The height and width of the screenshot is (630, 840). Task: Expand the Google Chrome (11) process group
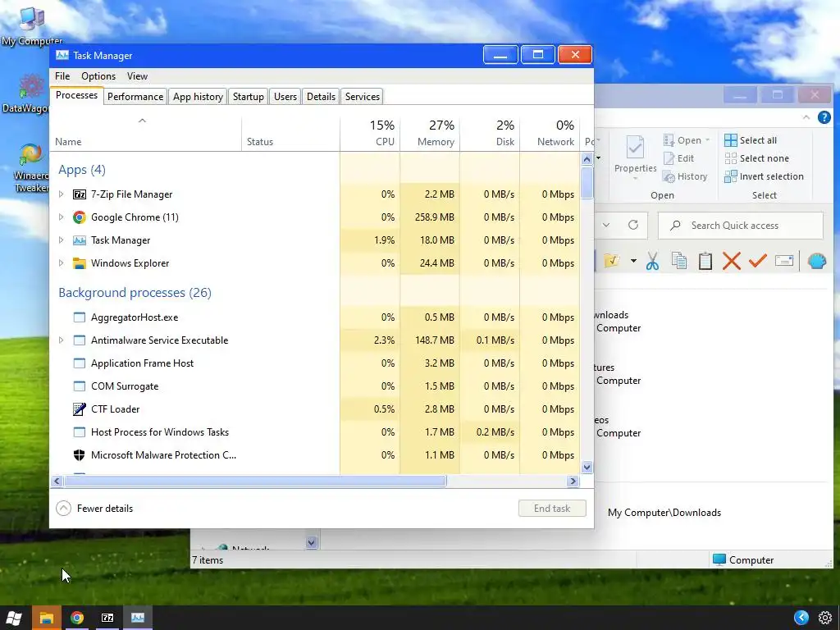tap(61, 217)
